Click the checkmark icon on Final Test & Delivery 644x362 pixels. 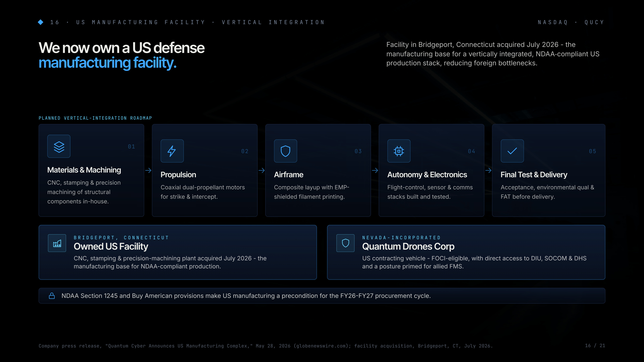click(x=512, y=151)
